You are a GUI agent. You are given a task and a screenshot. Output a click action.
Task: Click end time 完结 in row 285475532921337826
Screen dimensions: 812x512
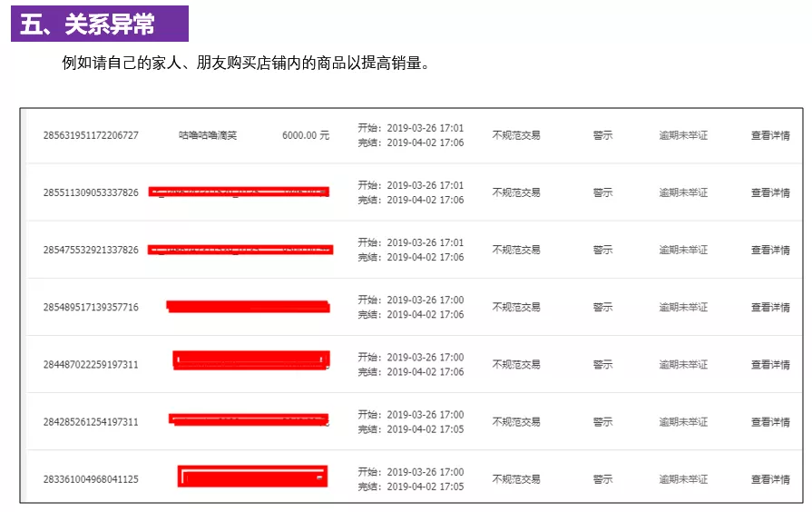click(x=411, y=257)
